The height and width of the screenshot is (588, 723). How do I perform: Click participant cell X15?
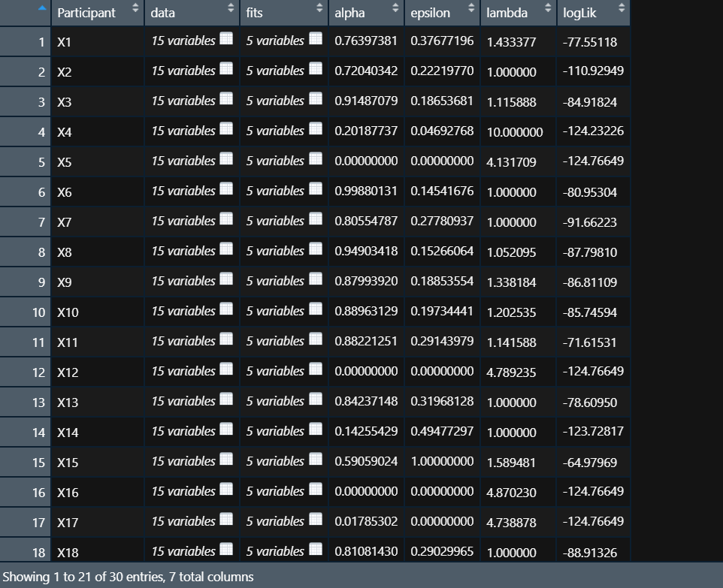click(68, 463)
